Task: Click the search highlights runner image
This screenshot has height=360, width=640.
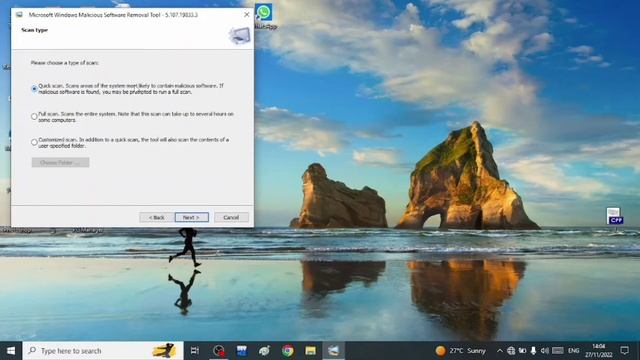Action: point(164,351)
